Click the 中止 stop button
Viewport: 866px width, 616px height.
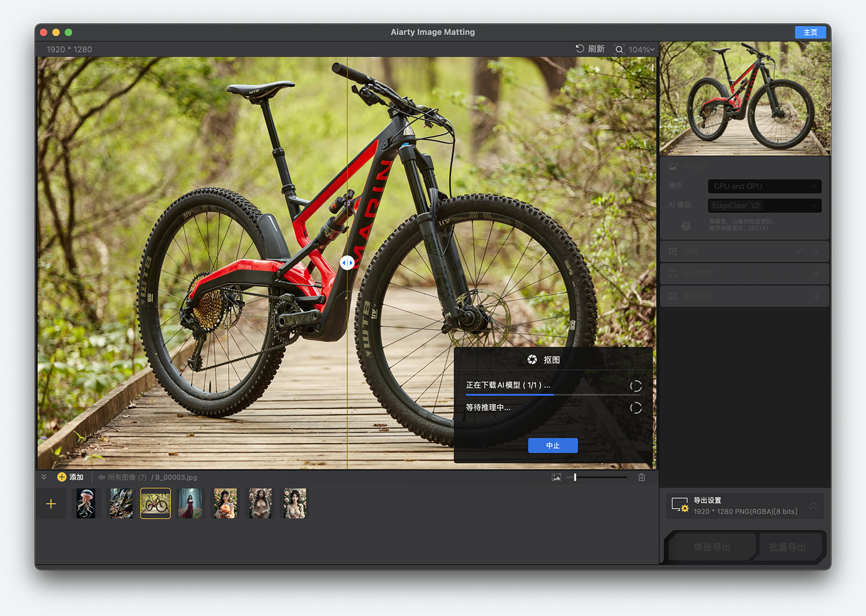point(553,446)
